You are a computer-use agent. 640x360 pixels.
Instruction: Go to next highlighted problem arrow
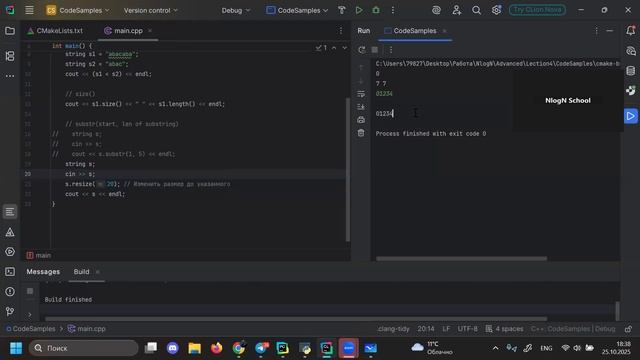pyautogui.click(x=344, y=48)
